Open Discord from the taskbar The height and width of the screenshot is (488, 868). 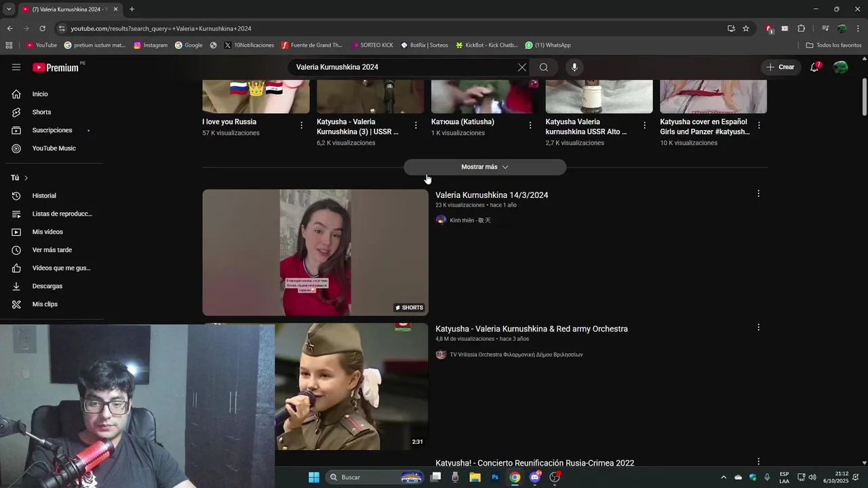tap(535, 477)
